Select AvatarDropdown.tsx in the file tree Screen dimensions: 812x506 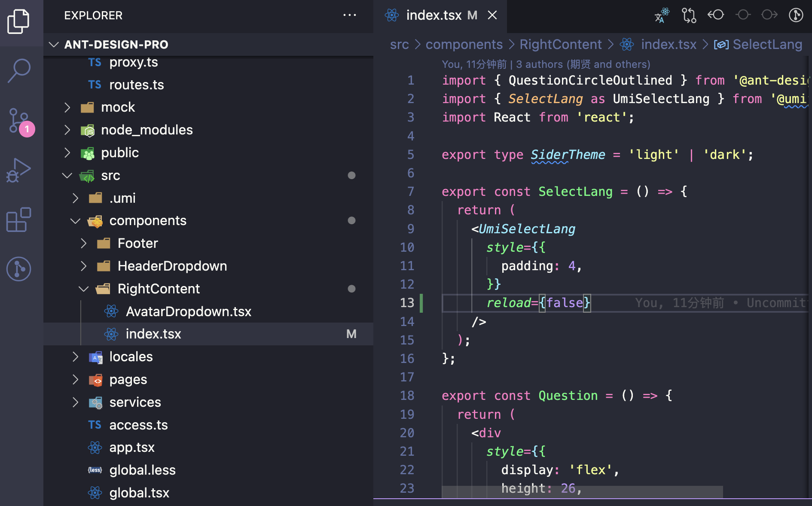tap(189, 311)
